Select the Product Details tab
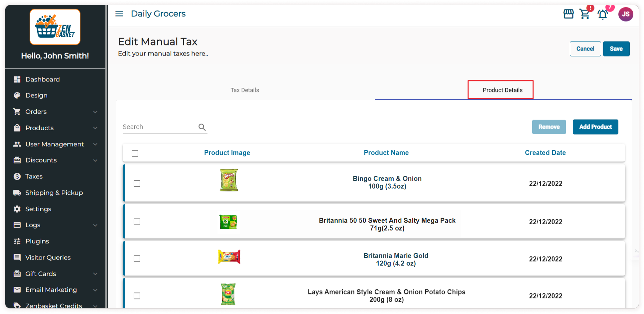 coord(502,90)
